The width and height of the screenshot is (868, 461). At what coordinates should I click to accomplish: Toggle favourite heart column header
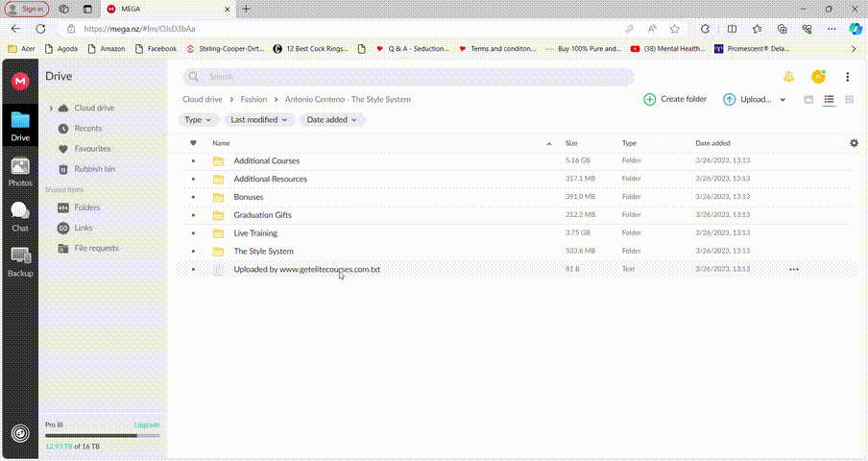[x=193, y=143]
